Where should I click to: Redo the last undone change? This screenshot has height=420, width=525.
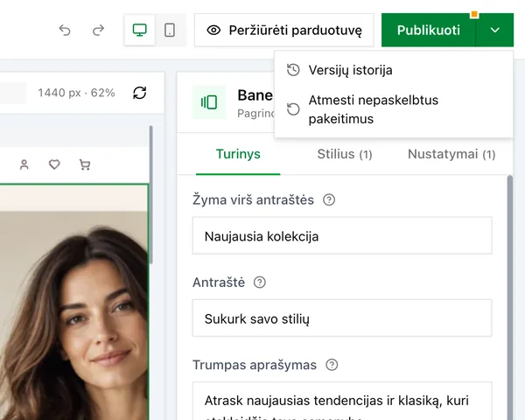[98, 31]
